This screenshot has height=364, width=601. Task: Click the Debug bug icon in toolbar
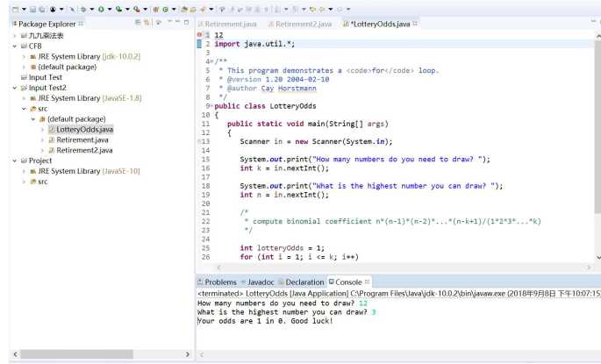click(x=83, y=9)
